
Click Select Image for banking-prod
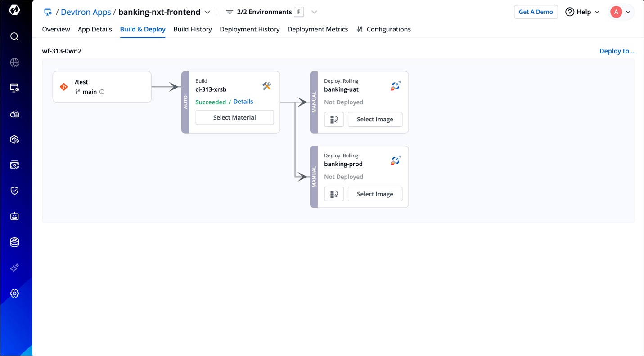374,194
